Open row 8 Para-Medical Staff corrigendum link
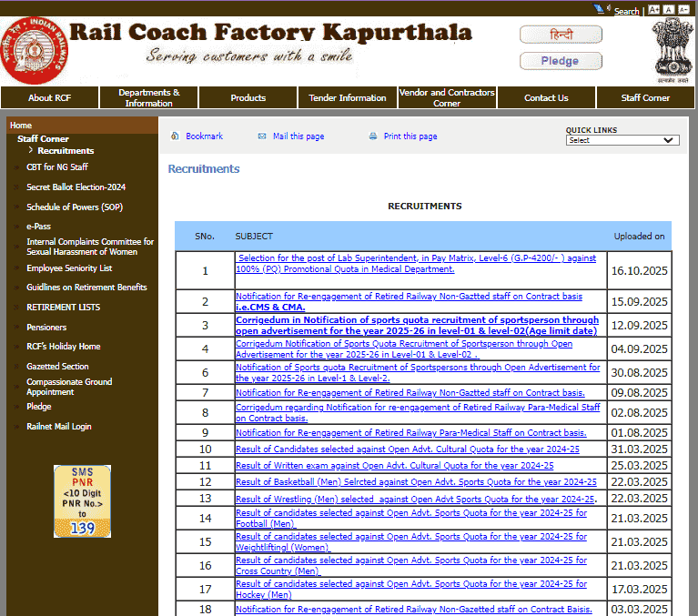Screen dimensions: 698x616 pyautogui.click(x=418, y=412)
